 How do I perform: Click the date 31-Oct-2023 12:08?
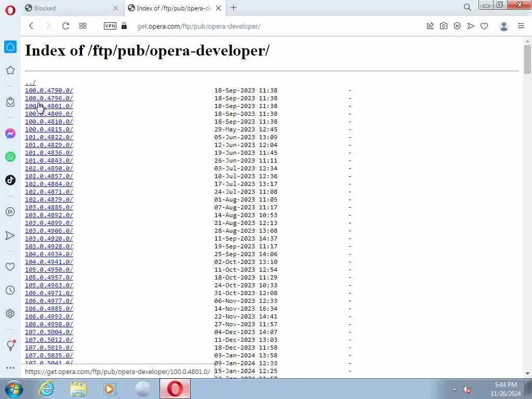click(x=246, y=293)
